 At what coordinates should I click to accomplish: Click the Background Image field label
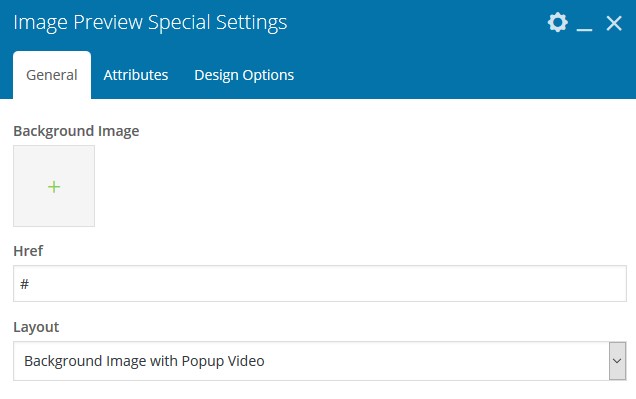[x=76, y=131]
